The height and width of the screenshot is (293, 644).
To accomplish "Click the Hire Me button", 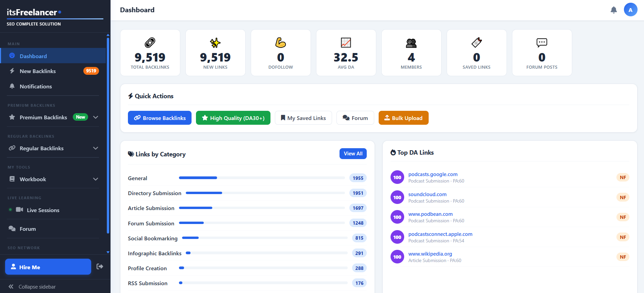I will [x=48, y=267].
